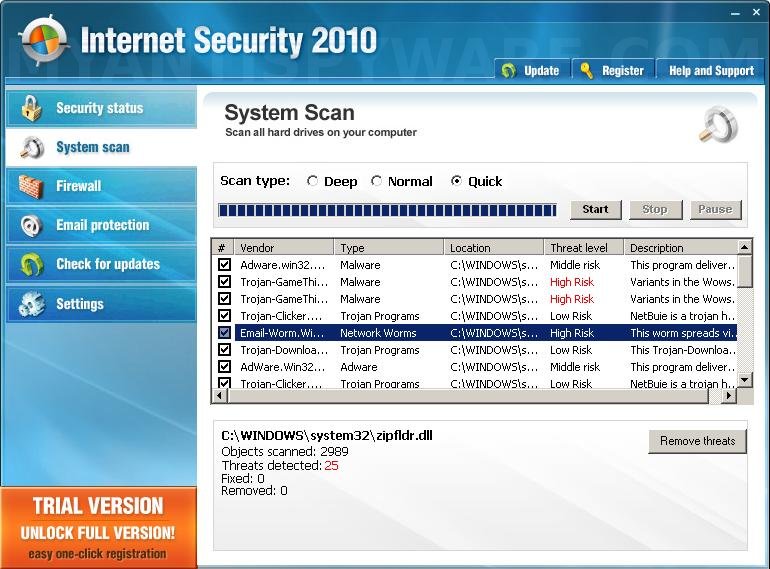Select the Email-Worm.Wi... vendor cell
Image resolution: width=770 pixels, height=569 pixels.
click(x=282, y=333)
